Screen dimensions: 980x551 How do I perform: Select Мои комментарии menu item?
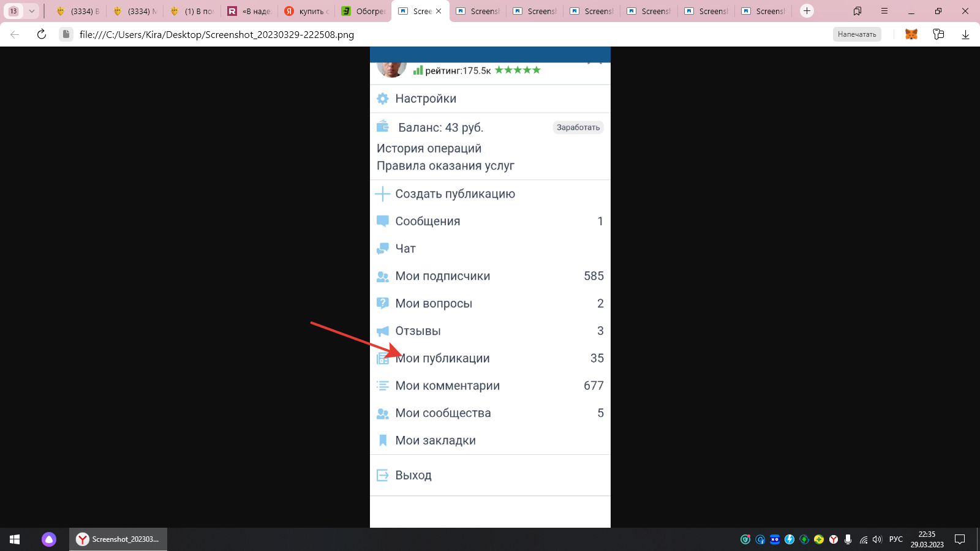tap(447, 386)
